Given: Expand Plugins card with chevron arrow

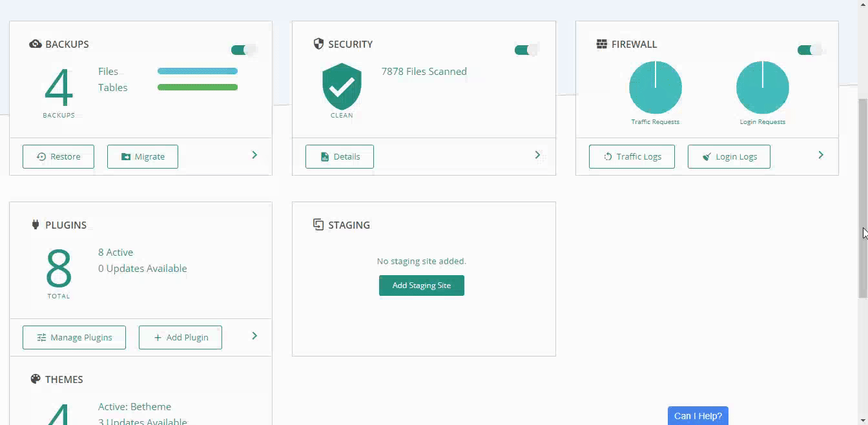Looking at the screenshot, I should pos(254,336).
